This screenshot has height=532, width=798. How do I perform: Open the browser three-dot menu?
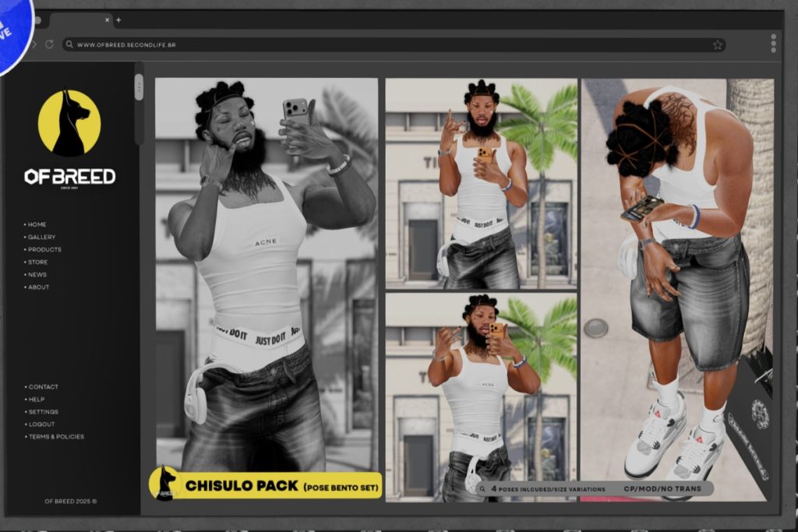point(773,44)
